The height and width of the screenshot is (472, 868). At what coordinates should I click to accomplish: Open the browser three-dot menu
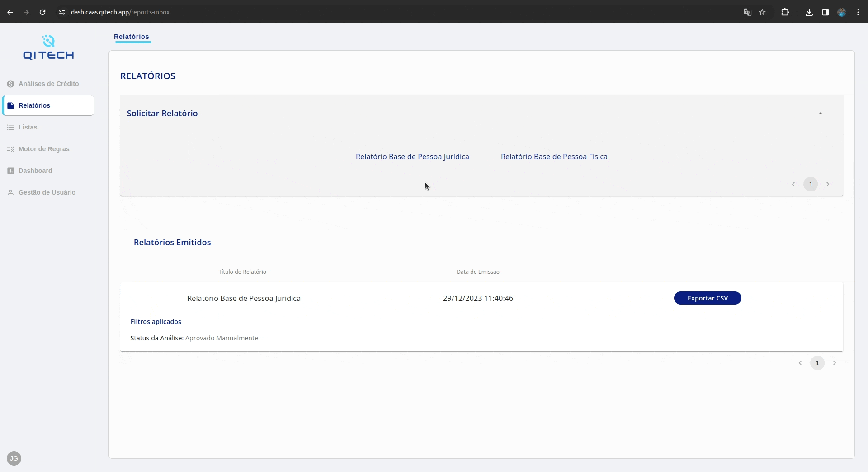(858, 12)
